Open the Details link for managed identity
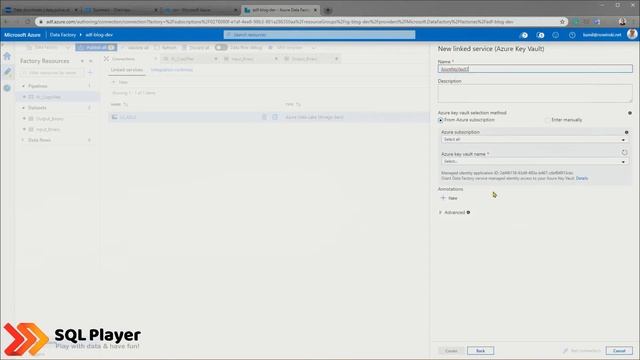This screenshot has height=360, width=640. click(x=582, y=178)
